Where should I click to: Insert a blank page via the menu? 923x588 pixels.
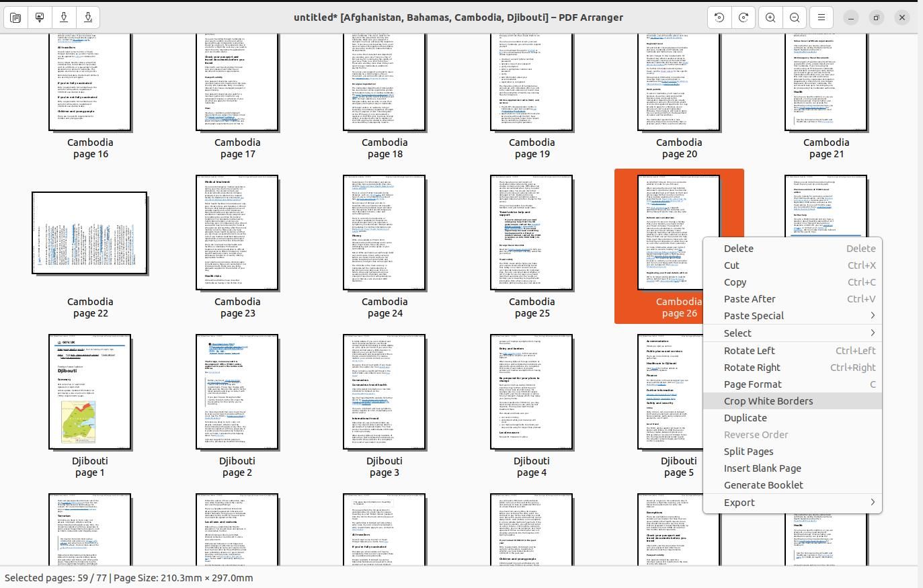tap(762, 468)
